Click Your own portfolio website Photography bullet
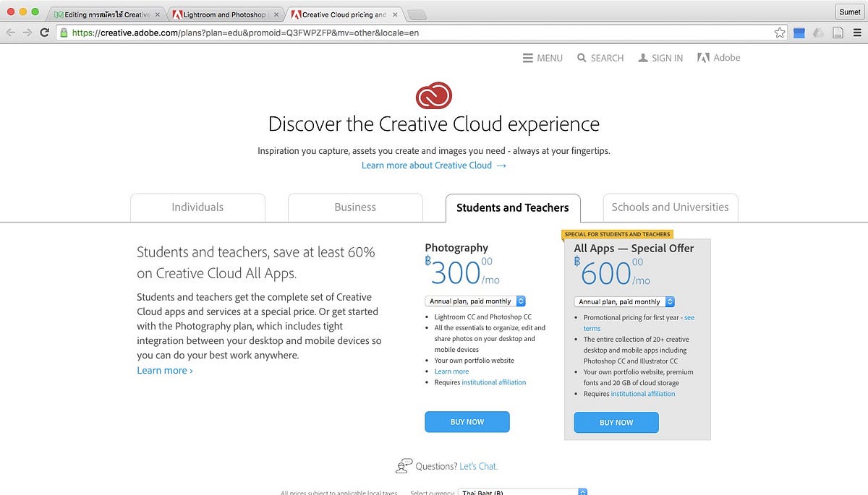Viewport: 868px width, 495px height. 474,361
